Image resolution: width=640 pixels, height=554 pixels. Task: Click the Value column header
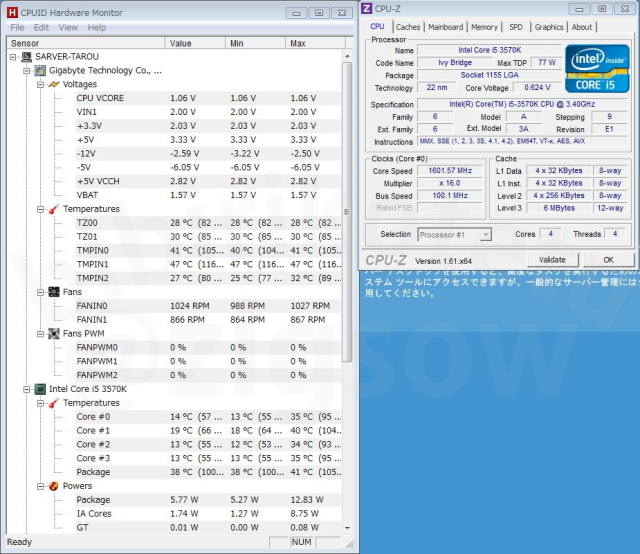194,44
